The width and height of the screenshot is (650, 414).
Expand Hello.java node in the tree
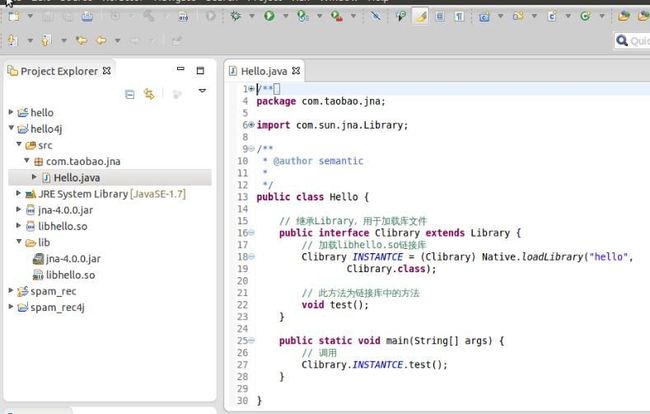click(x=35, y=177)
